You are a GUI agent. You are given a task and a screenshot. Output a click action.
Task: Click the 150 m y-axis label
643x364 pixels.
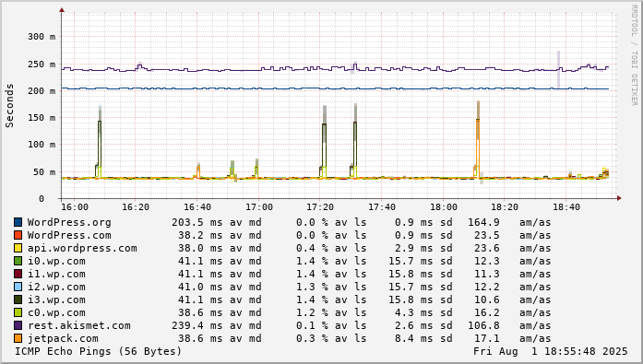[42, 118]
